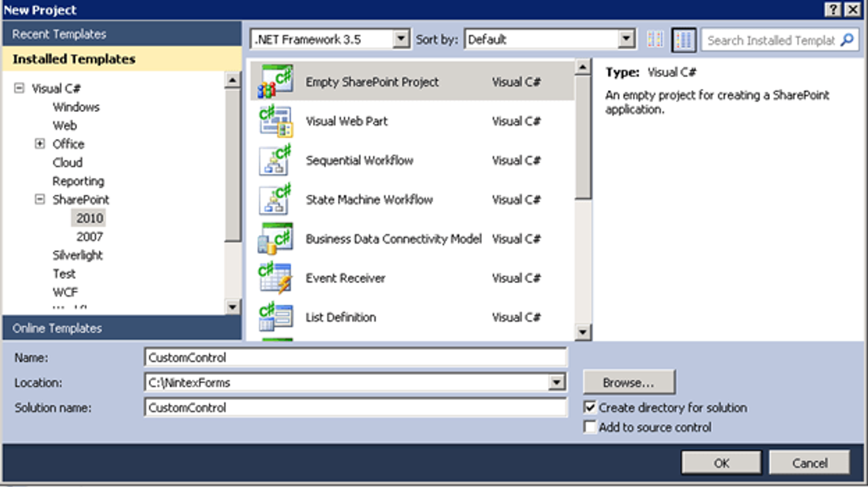
Task: Click the Empty SharePoint Project template icon
Action: (275, 81)
